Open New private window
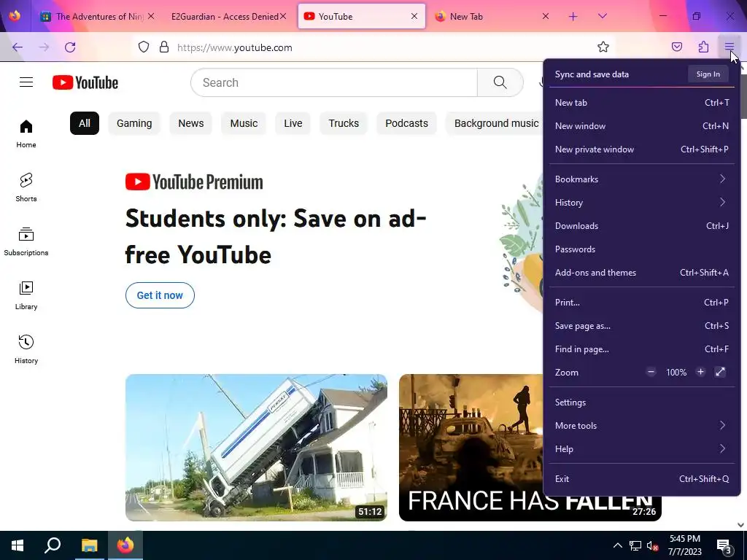The width and height of the screenshot is (747, 560). coord(641,149)
